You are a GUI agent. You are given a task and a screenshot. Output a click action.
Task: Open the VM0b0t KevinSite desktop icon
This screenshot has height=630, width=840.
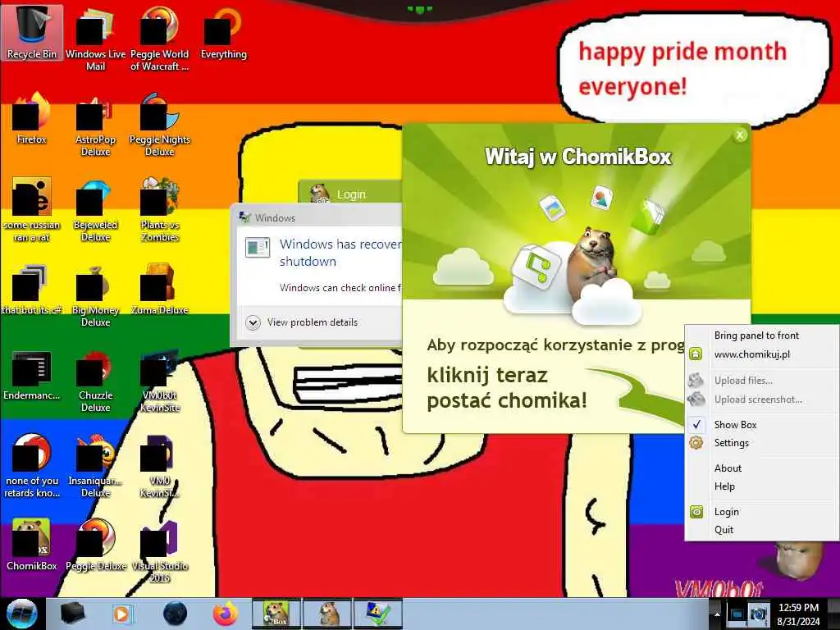pyautogui.click(x=160, y=381)
